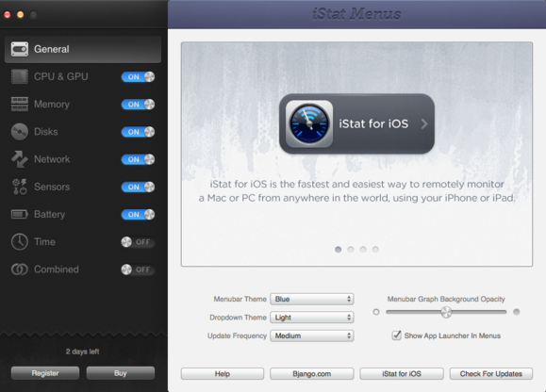
Task: Click the Sensors gauge icon
Action: point(20,187)
